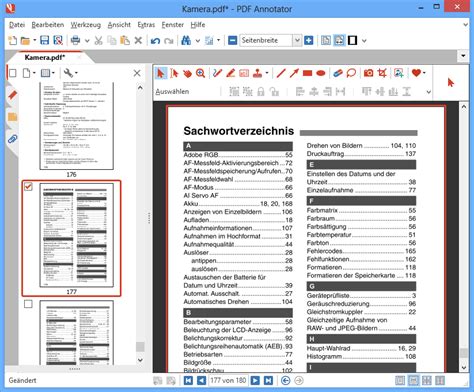Select the Crop tool
Screen dimensions: 474x392
pyautogui.click(x=382, y=73)
